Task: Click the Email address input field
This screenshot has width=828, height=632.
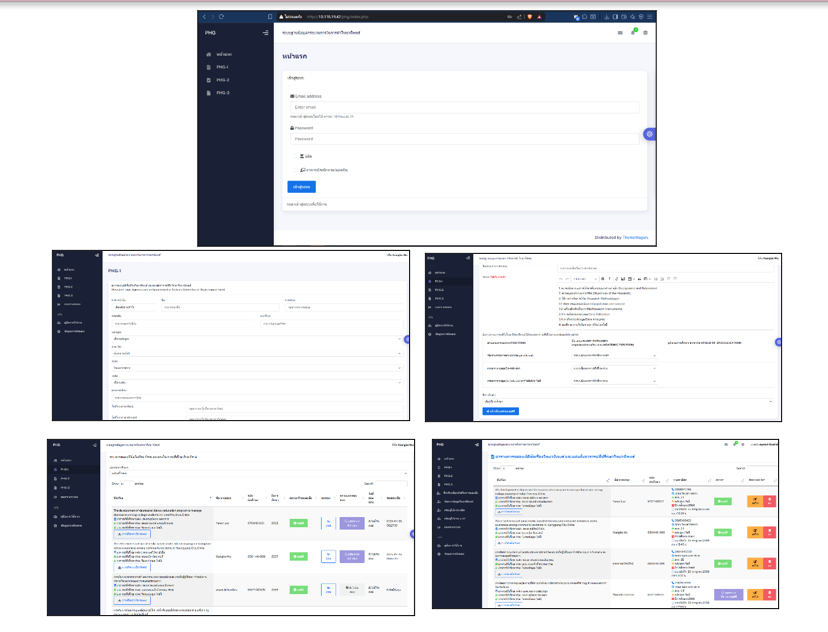Action: (x=464, y=108)
